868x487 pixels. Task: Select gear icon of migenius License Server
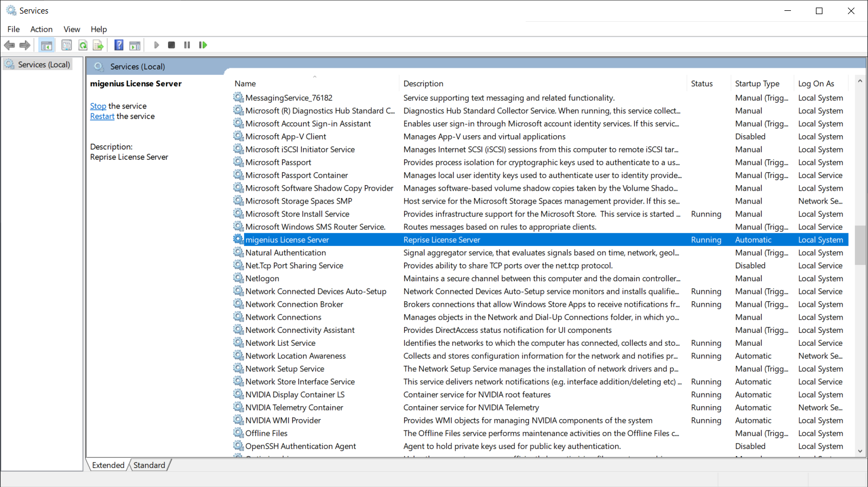[238, 239]
